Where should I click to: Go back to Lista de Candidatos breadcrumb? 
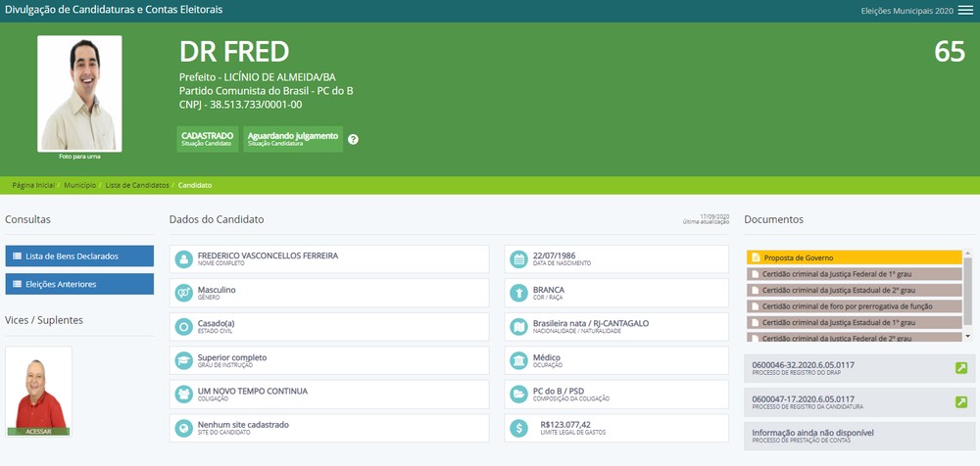137,185
